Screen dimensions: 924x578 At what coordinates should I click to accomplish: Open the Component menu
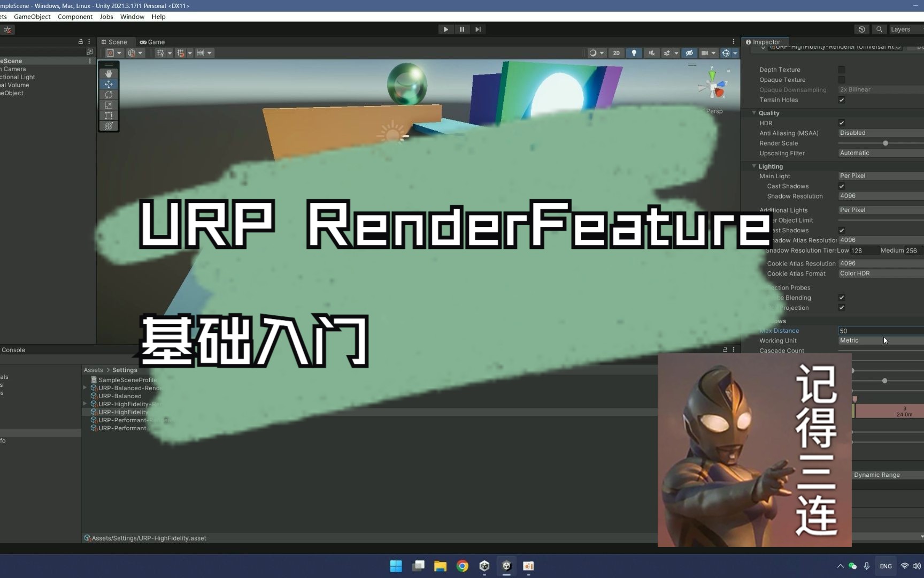point(75,17)
